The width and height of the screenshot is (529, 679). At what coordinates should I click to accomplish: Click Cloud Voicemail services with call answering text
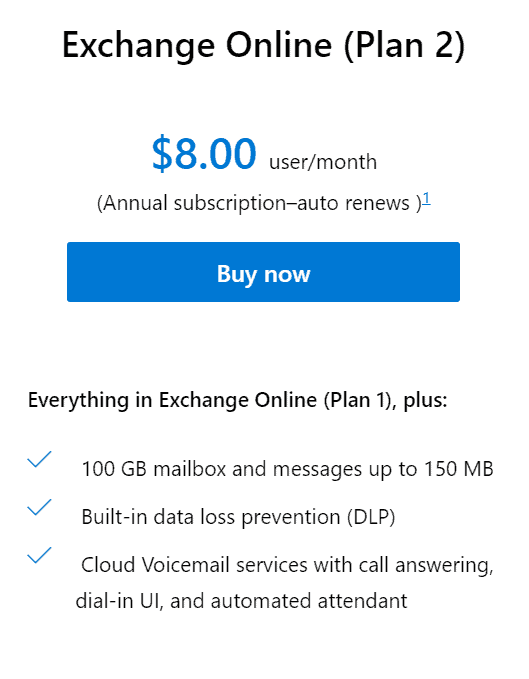coord(287,565)
